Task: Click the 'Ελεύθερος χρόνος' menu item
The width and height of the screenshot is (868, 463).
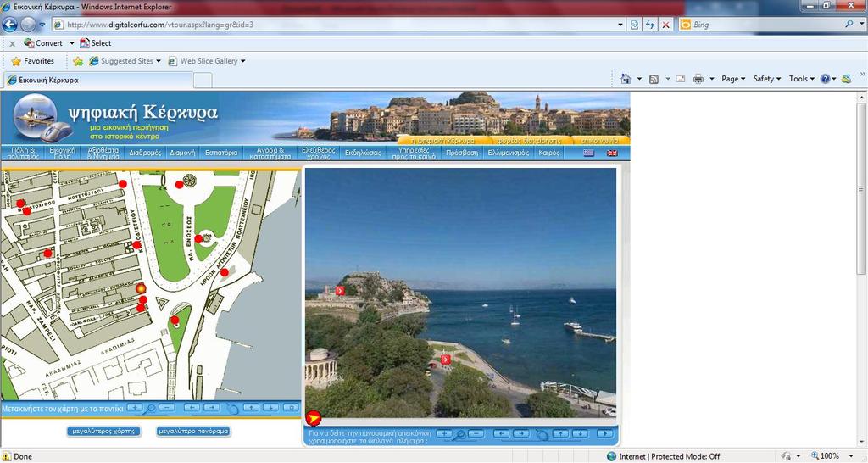Action: click(319, 153)
